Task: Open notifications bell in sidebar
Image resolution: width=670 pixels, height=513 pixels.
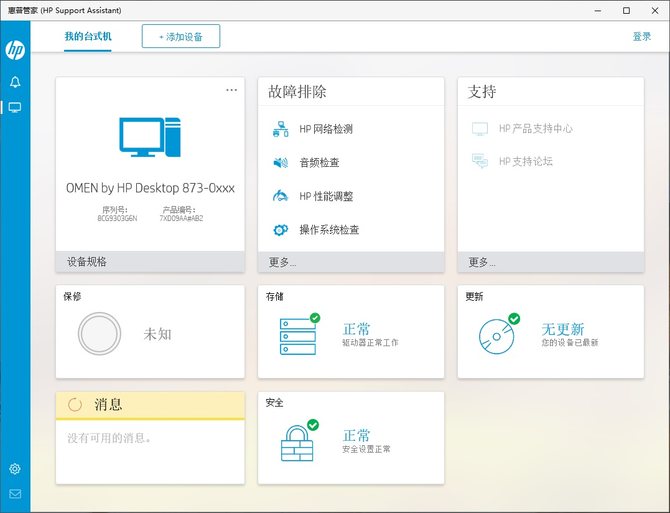Action: coord(15,82)
